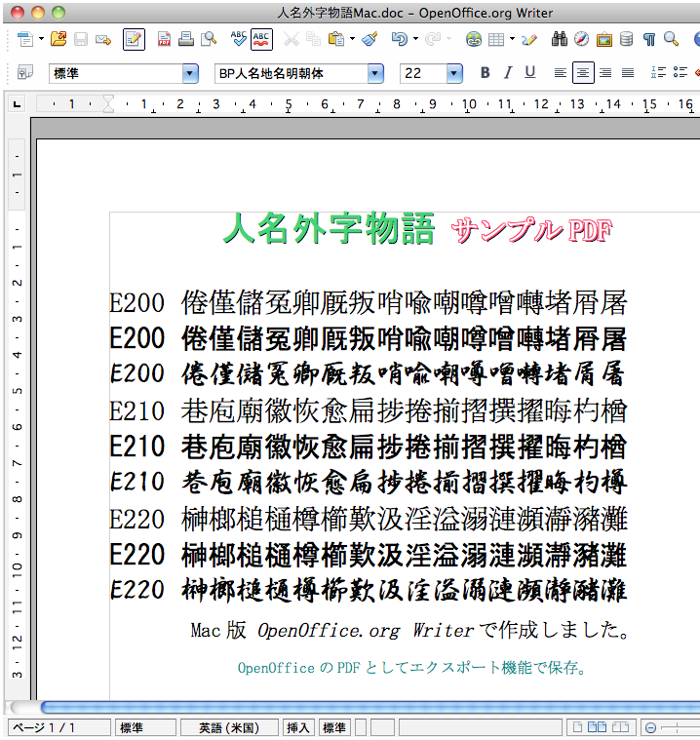Insert a Table with grid icon
The height and width of the screenshot is (740, 700).
(x=495, y=39)
